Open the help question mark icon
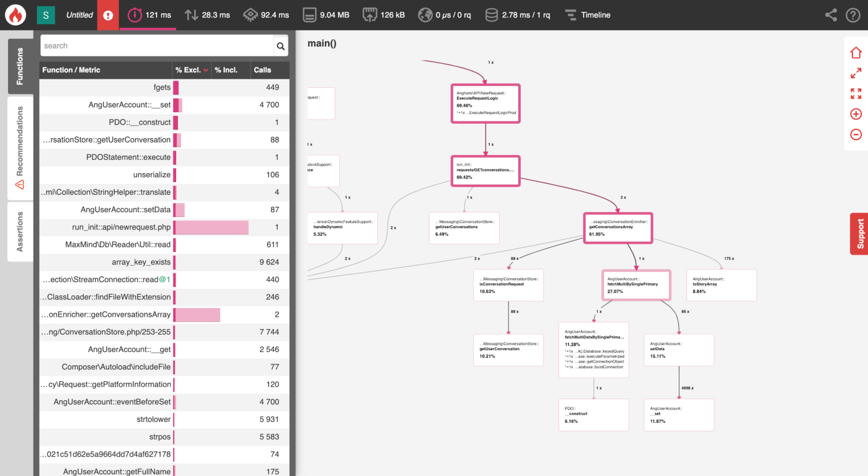868x476 pixels. (x=853, y=15)
